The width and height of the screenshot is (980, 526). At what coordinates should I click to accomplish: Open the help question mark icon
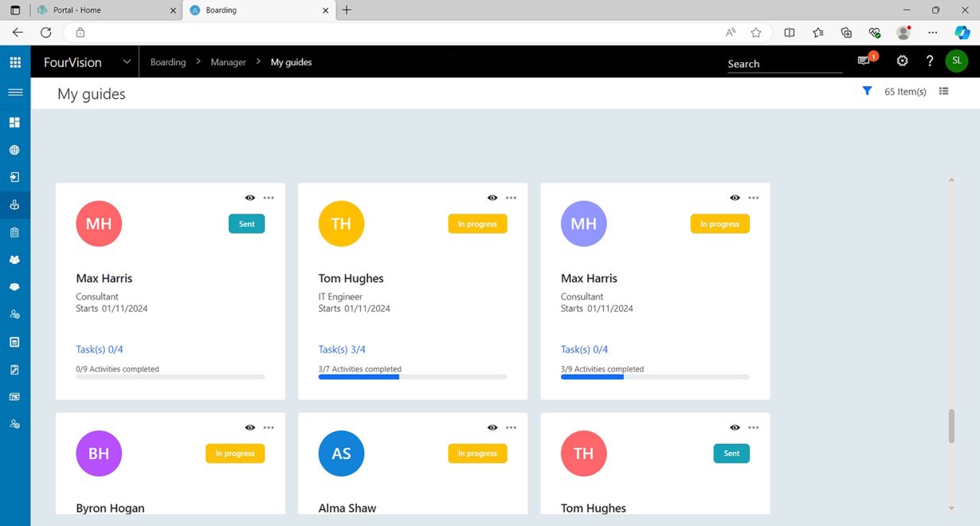click(x=929, y=60)
